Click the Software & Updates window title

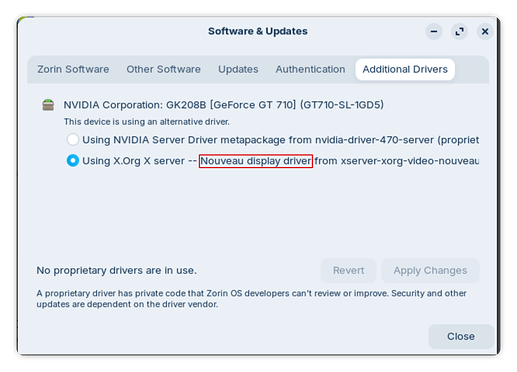[258, 31]
